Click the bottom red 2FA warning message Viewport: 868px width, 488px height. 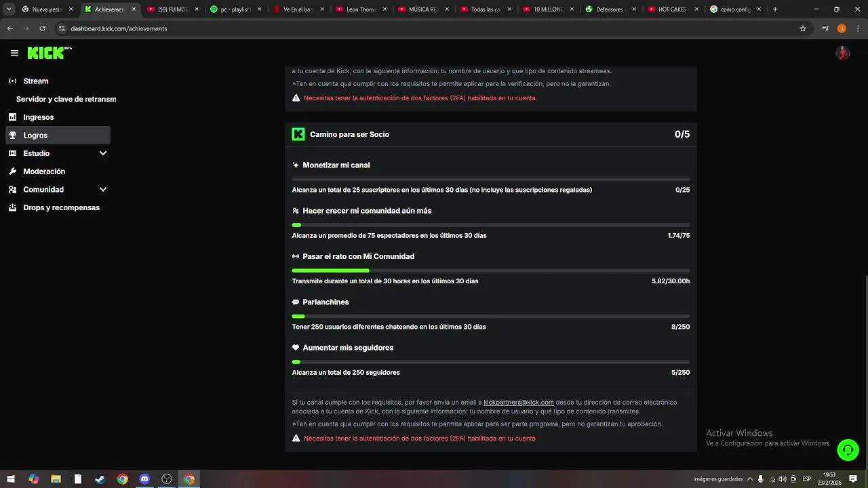pyautogui.click(x=420, y=439)
